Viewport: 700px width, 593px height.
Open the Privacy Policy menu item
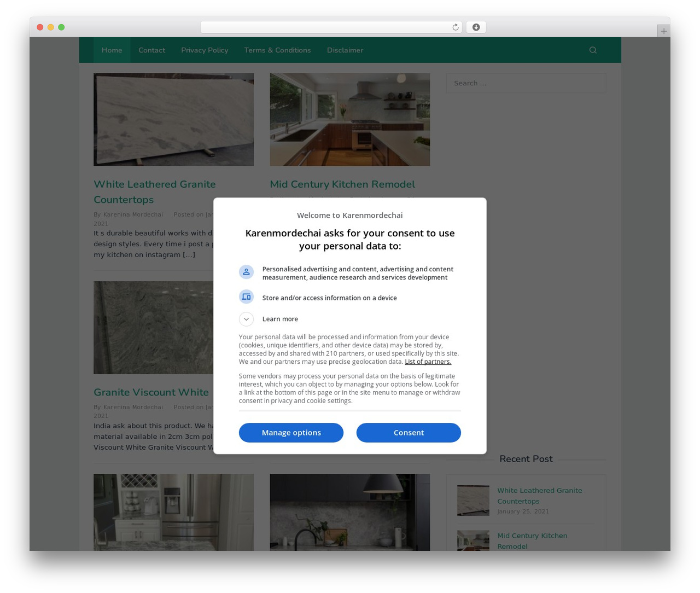click(x=205, y=50)
